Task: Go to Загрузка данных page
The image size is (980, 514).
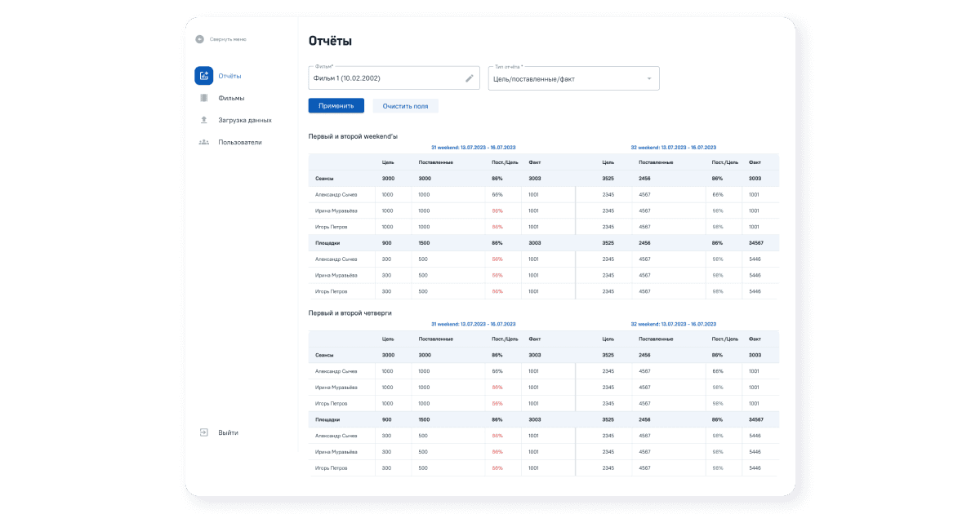Action: [x=244, y=120]
